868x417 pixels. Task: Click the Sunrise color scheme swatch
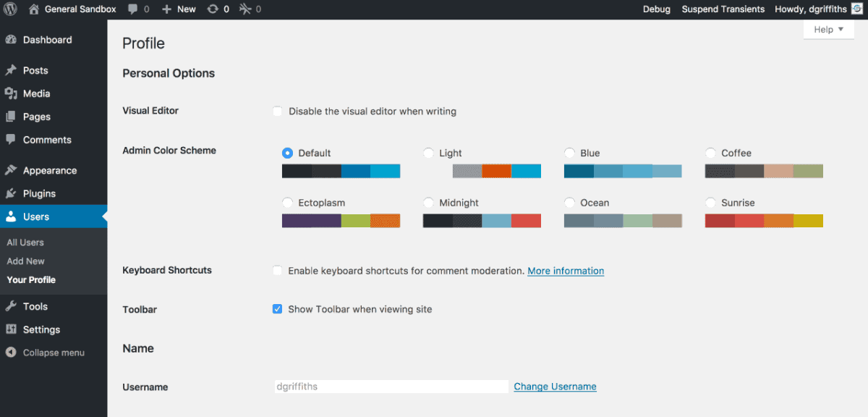763,221
